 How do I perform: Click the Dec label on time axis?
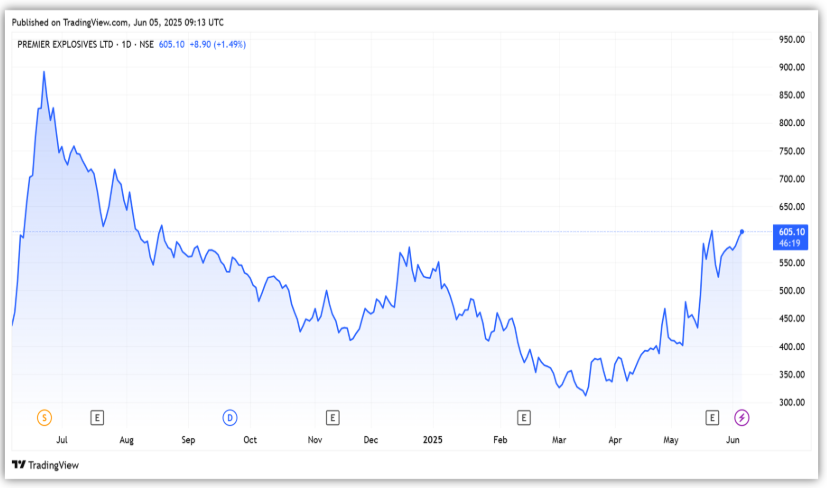[x=371, y=439]
